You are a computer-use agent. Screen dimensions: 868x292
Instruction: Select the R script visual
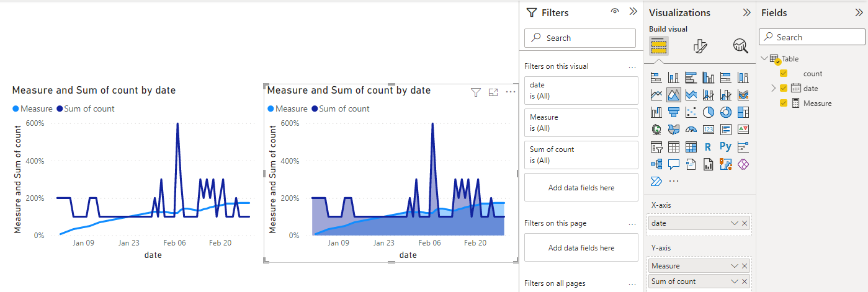point(709,147)
